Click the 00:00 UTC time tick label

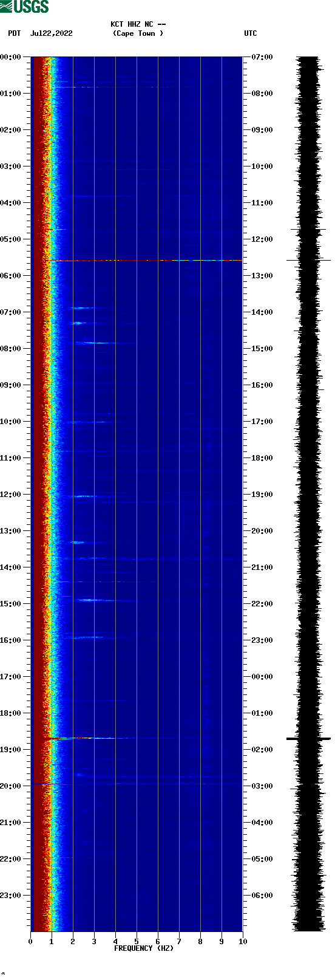[x=262, y=677]
